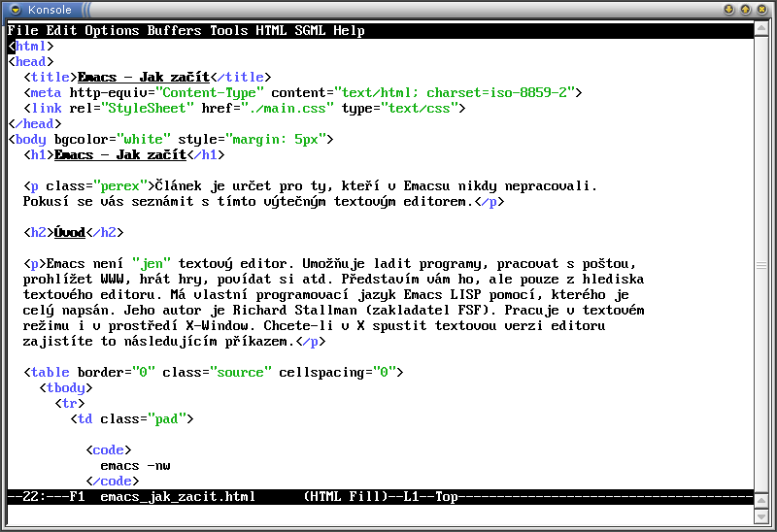
Task: Click the word 'Článek' in perex paragraph
Action: [x=179, y=185]
